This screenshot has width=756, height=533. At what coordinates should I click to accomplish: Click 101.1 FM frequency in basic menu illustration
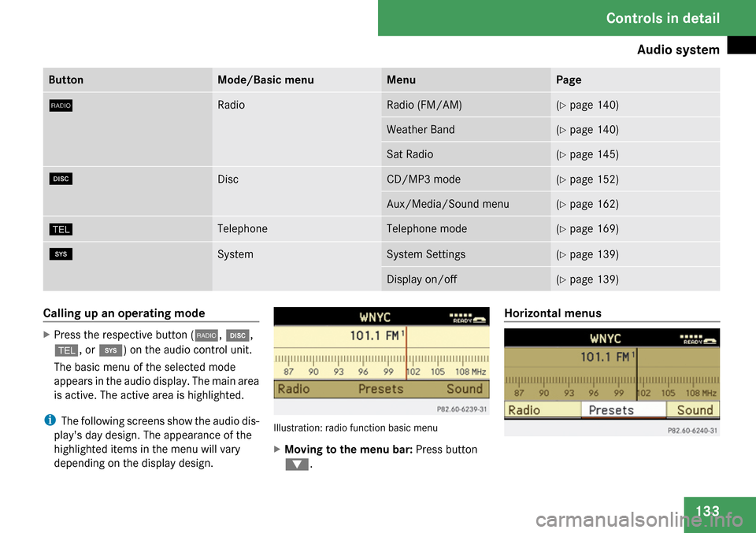(377, 335)
